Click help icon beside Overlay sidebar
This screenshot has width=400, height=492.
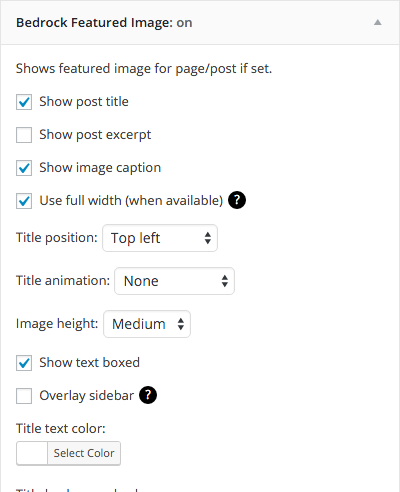coord(148,395)
